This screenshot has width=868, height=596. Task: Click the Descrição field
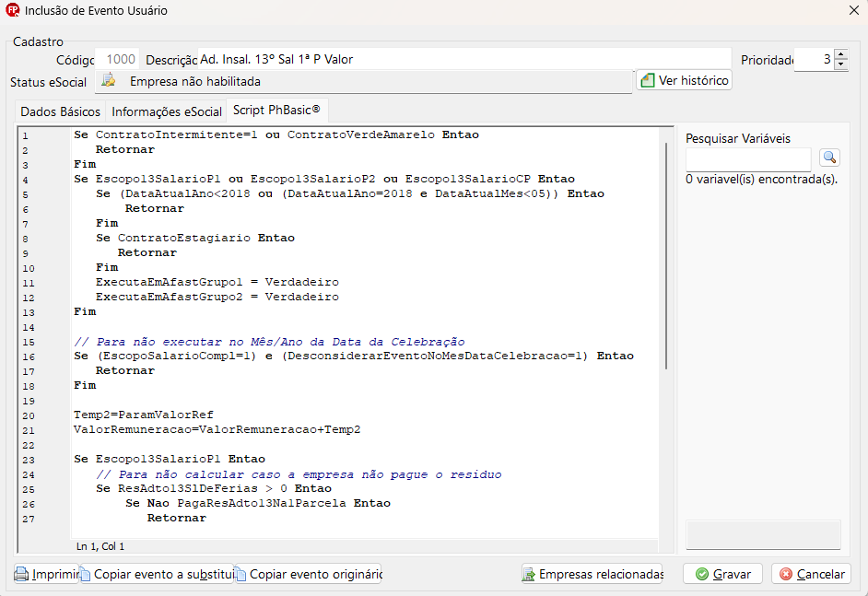pos(464,59)
